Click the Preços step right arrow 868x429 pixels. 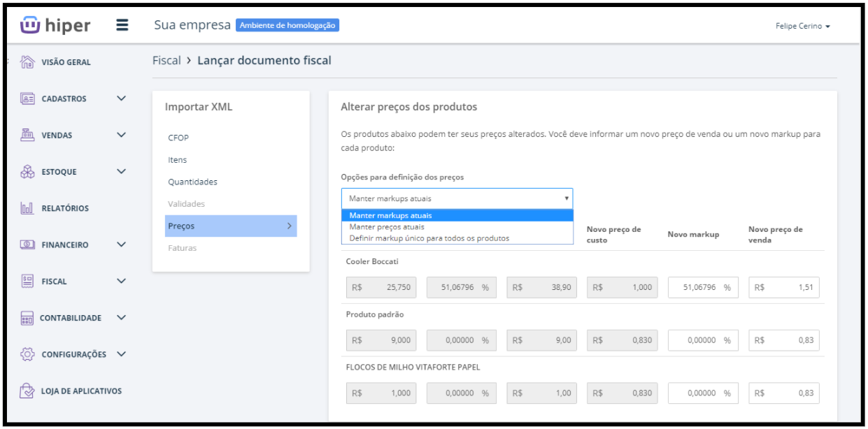(x=289, y=226)
